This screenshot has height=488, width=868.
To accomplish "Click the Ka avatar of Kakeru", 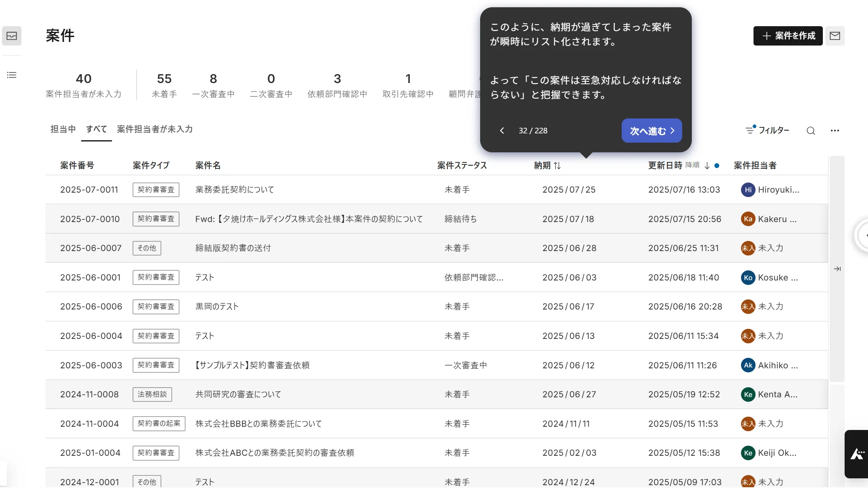I will [748, 219].
